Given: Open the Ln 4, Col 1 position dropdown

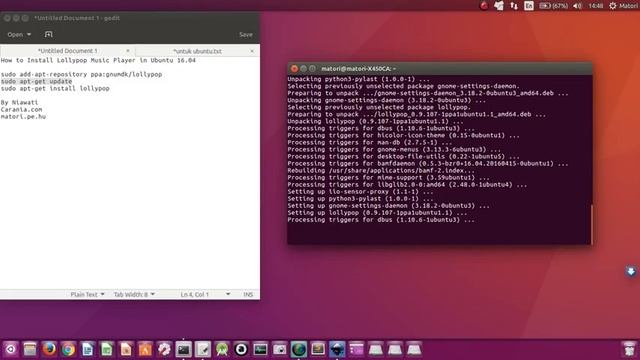Looking at the screenshot, I should pos(205,294).
